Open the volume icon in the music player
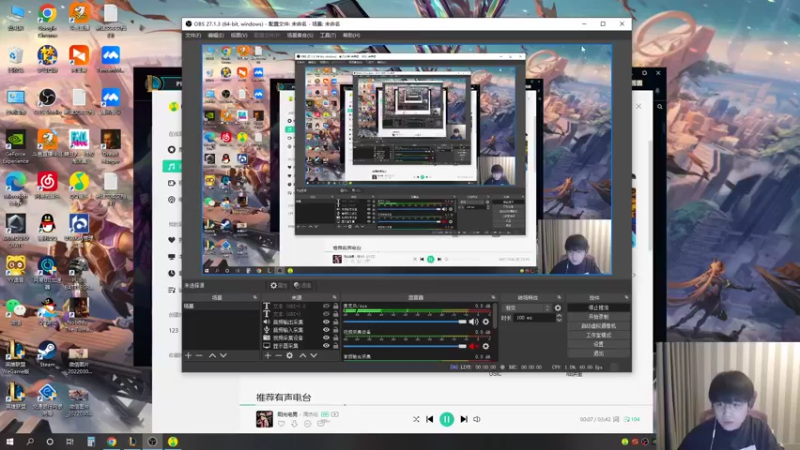This screenshot has width=800, height=450. point(477,419)
